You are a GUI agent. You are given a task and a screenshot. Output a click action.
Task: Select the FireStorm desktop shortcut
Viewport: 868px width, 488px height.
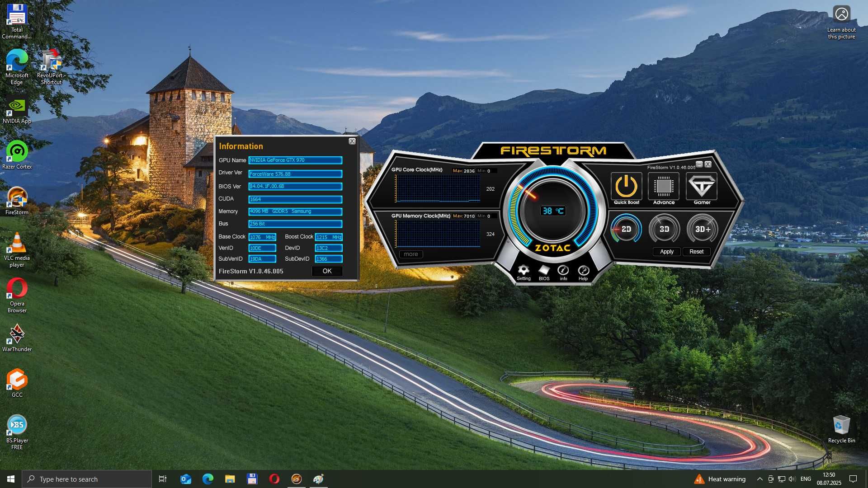17,201
